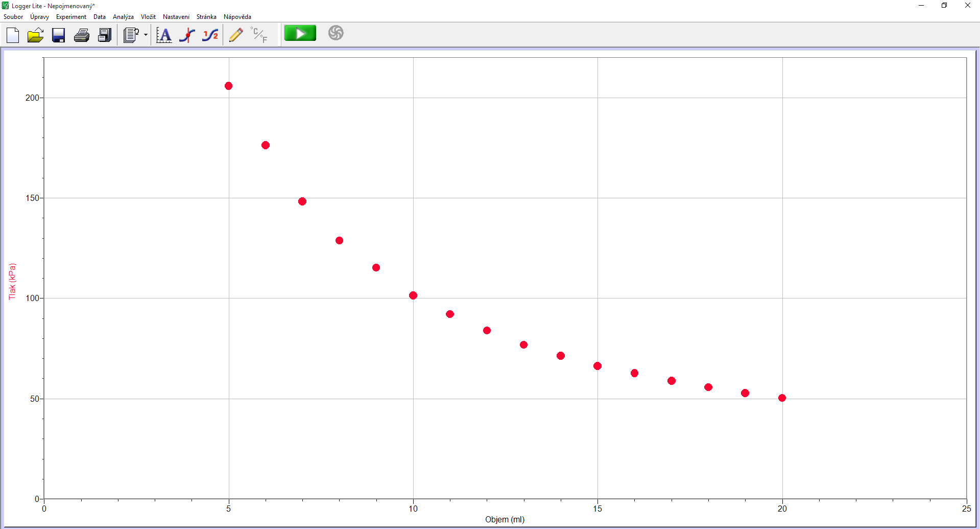Autoscale graph with the A icon
The image size is (980, 529).
pos(164,35)
